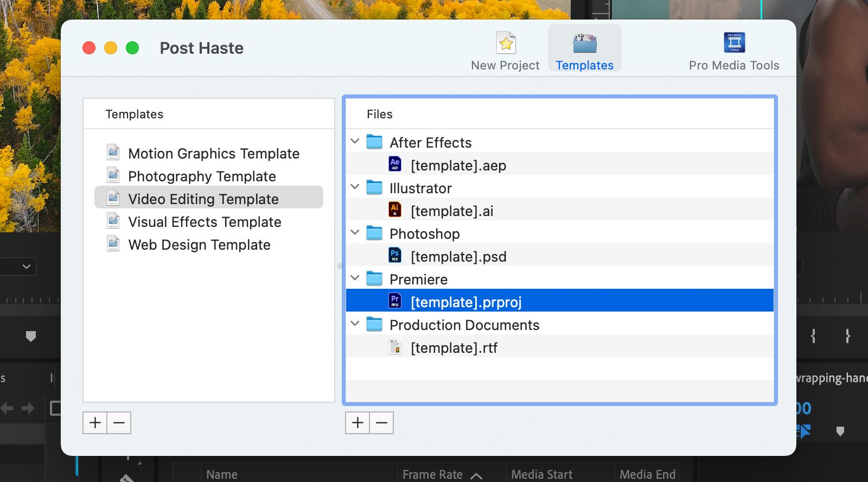Screen dimensions: 868x482
Task: Collapse the Premiere folder chevron
Action: click(x=355, y=278)
